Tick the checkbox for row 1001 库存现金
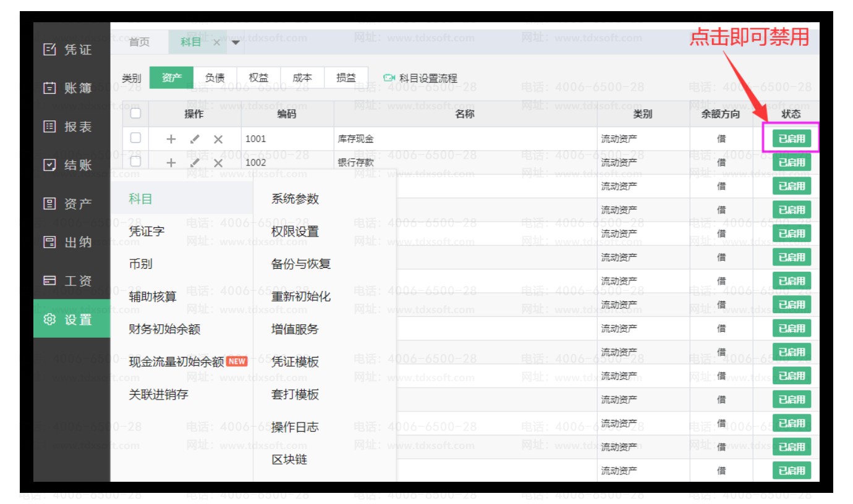Image resolution: width=853 pixels, height=504 pixels. coord(135,138)
